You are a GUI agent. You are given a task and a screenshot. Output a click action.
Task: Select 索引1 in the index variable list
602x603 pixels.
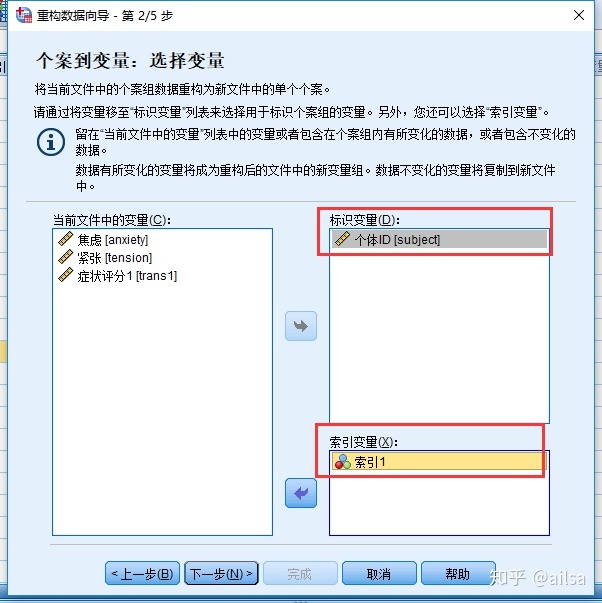pos(438,461)
